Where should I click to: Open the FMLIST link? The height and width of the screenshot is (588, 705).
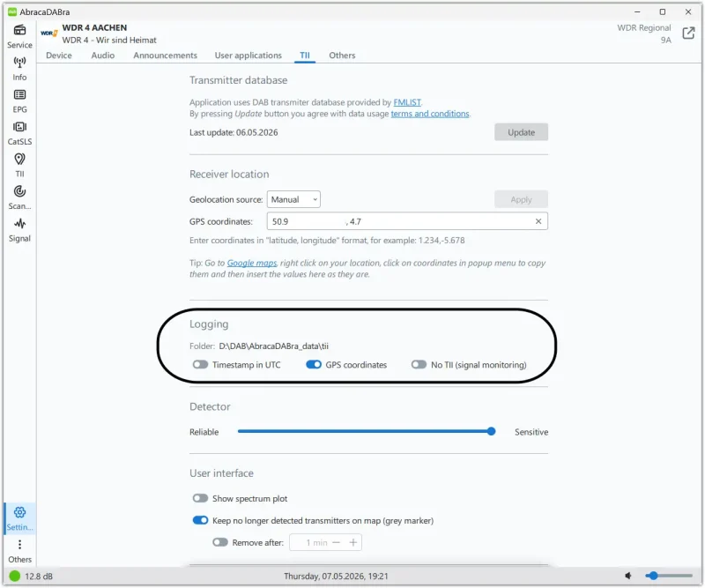point(407,102)
